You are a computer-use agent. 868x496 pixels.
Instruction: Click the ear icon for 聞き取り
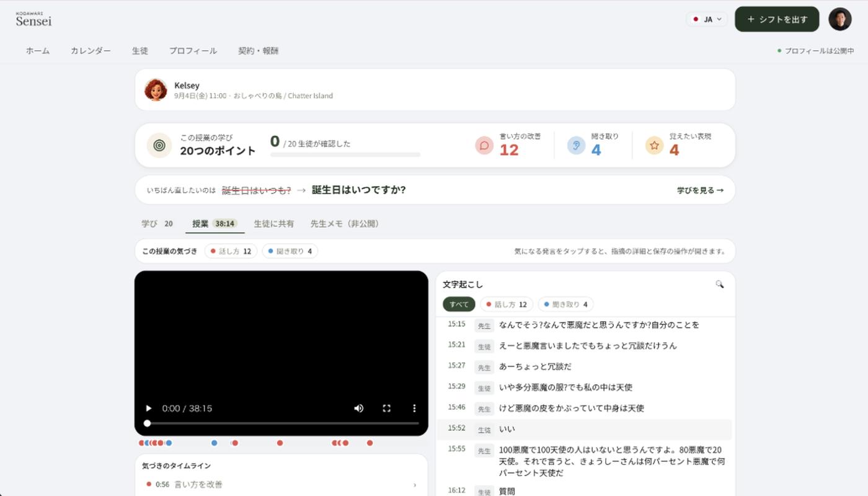pos(576,145)
